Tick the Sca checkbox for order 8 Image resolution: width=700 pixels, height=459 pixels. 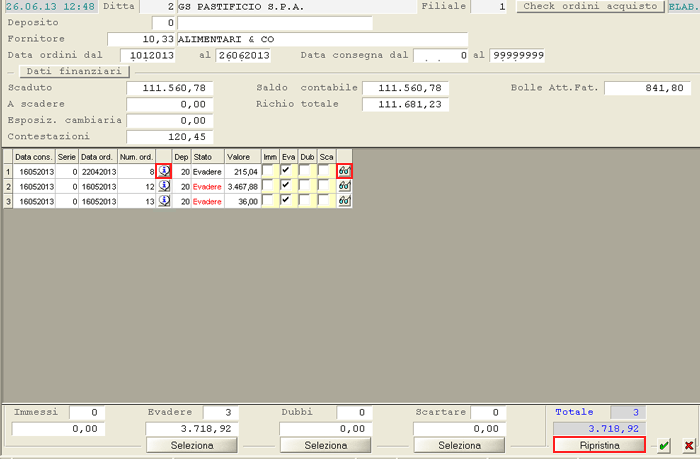coord(324,171)
